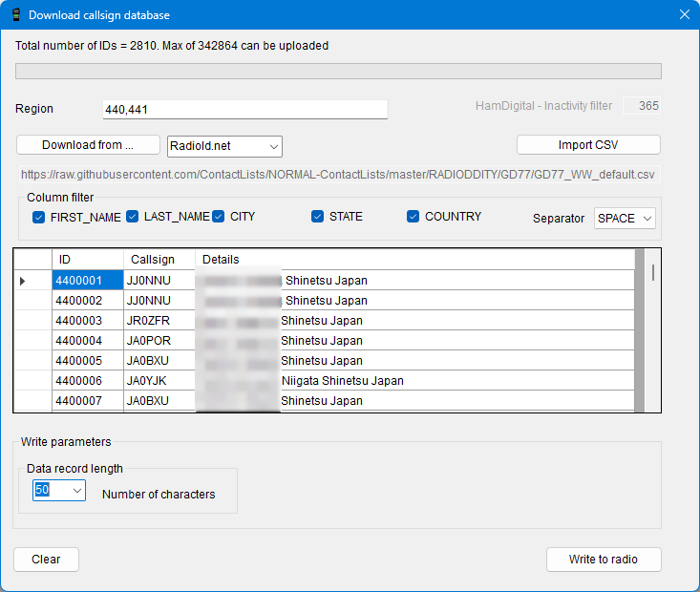Click the Download from ... button
Image resolution: width=700 pixels, height=592 pixels.
[x=88, y=145]
